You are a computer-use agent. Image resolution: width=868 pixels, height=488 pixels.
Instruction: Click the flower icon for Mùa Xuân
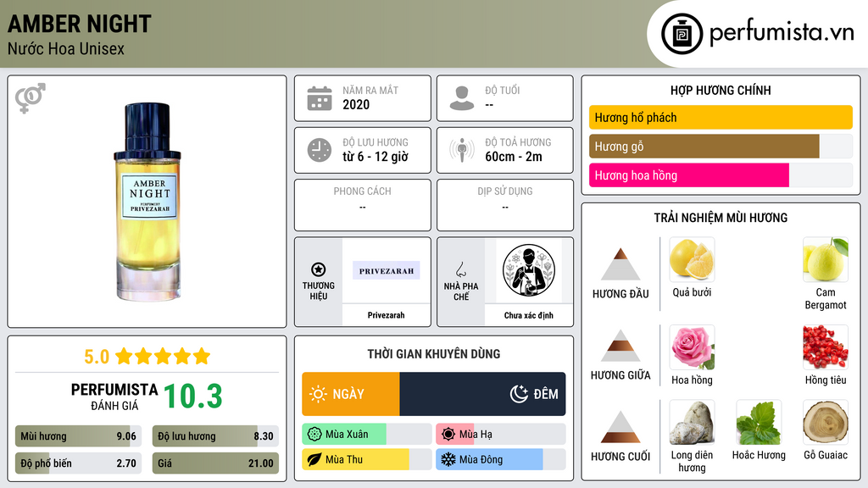[x=314, y=435]
